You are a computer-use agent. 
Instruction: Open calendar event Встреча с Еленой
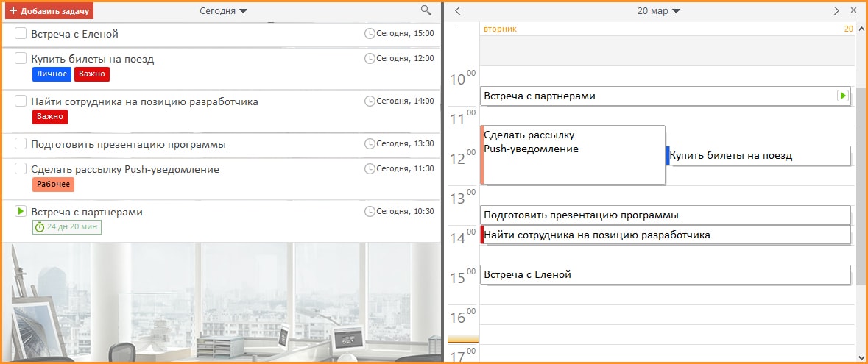(665, 274)
